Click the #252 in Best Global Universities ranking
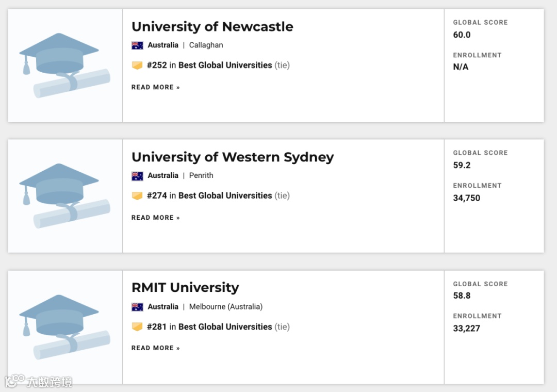 (x=209, y=66)
